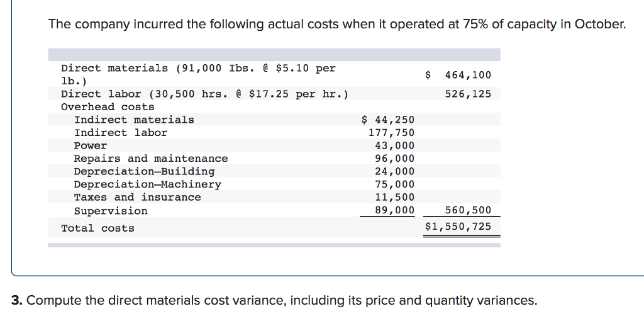Click the Power amount 43,000
Viewport: 644px width, 321px height.
tap(395, 146)
